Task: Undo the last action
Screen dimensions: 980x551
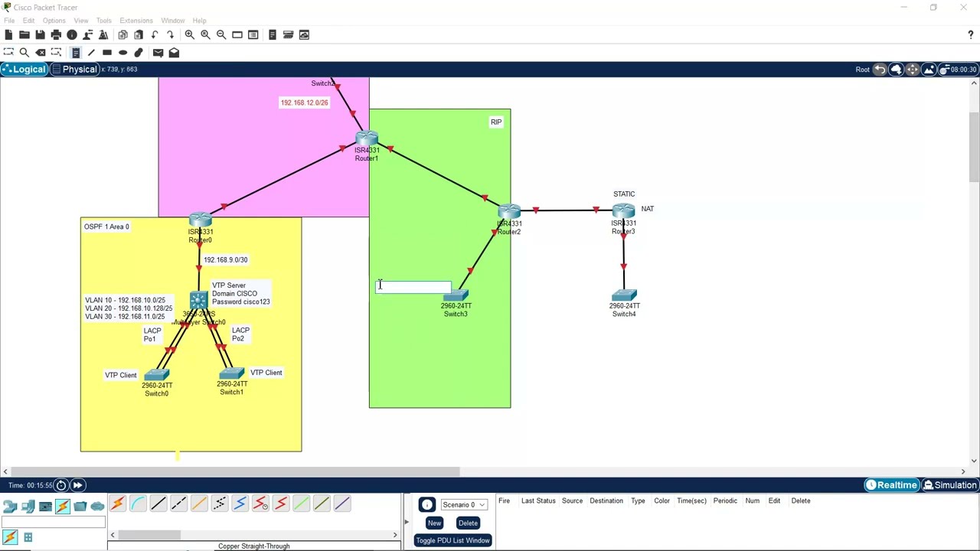Action: point(155,34)
